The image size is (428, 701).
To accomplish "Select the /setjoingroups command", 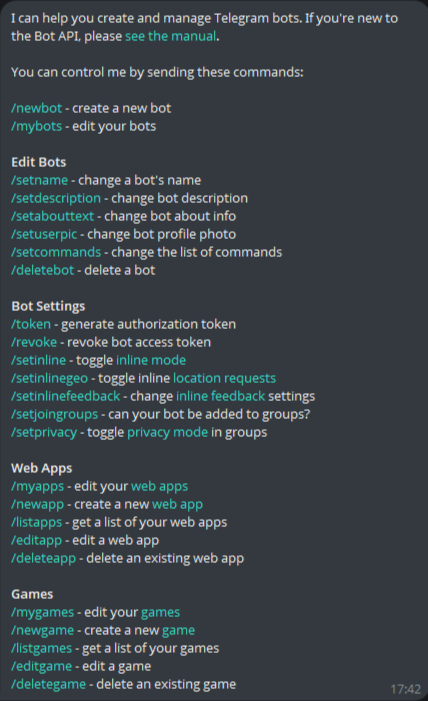I will click(55, 414).
